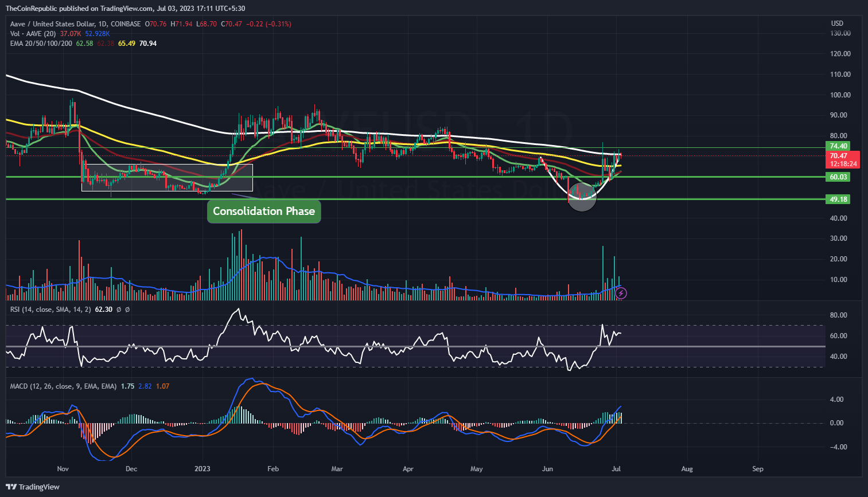868x497 pixels.
Task: Click the 2023 label on time axis
Action: coord(202,469)
